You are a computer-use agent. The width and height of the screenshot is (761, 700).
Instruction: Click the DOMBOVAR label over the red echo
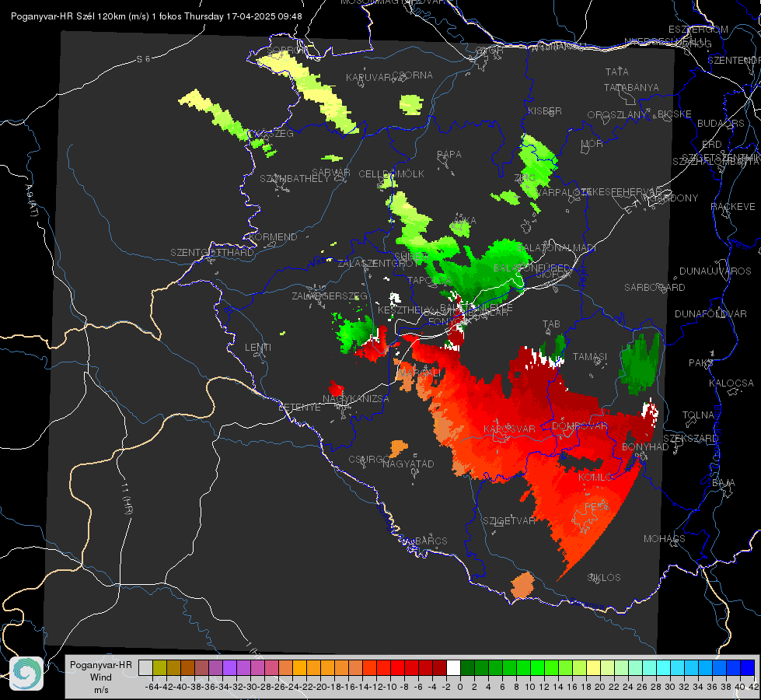click(x=579, y=426)
